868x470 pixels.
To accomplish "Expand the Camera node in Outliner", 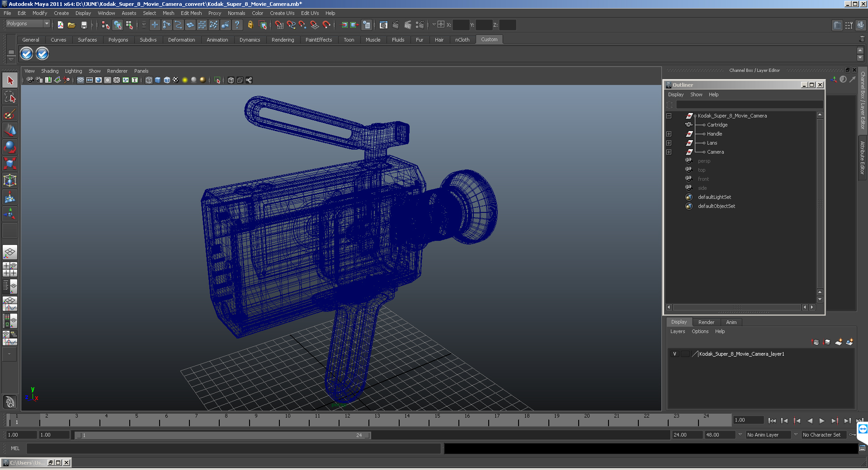I will pyautogui.click(x=669, y=152).
